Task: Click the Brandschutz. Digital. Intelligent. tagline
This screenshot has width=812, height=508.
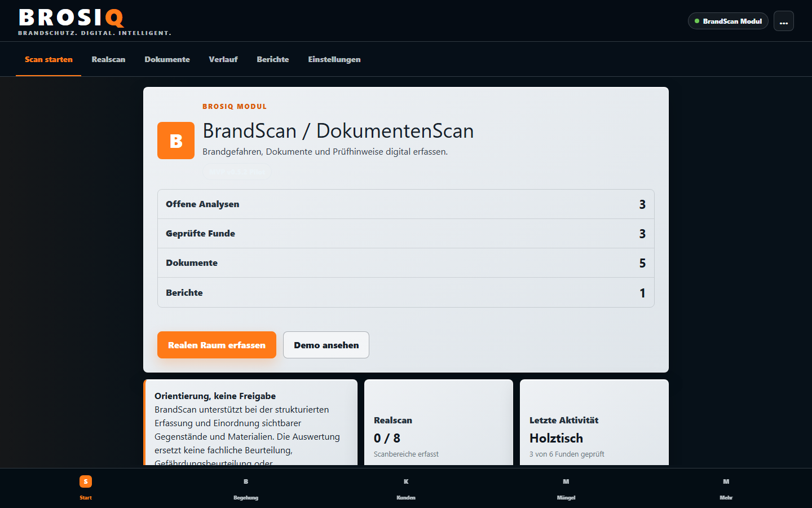Action: (95, 33)
